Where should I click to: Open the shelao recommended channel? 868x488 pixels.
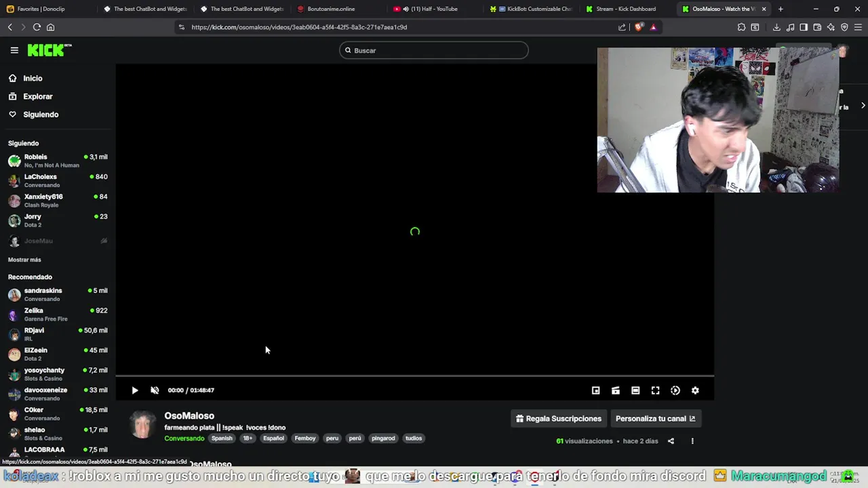click(x=58, y=434)
